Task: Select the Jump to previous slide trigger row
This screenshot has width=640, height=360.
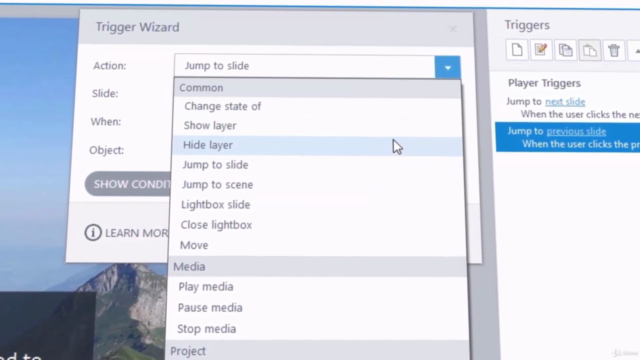Action: (x=568, y=137)
